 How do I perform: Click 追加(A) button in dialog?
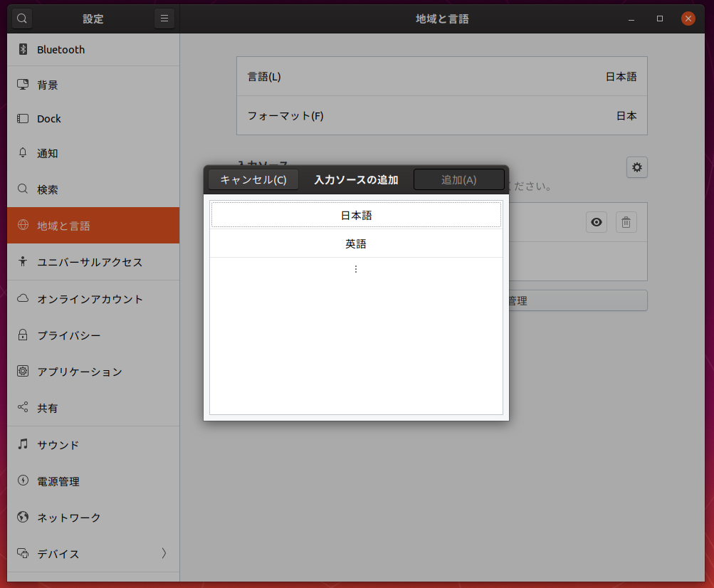tap(458, 179)
